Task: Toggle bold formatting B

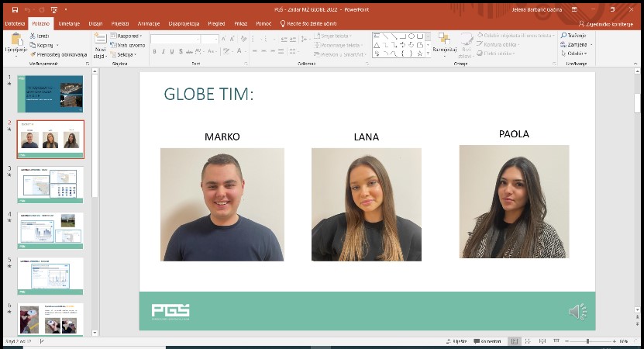Action: point(154,51)
